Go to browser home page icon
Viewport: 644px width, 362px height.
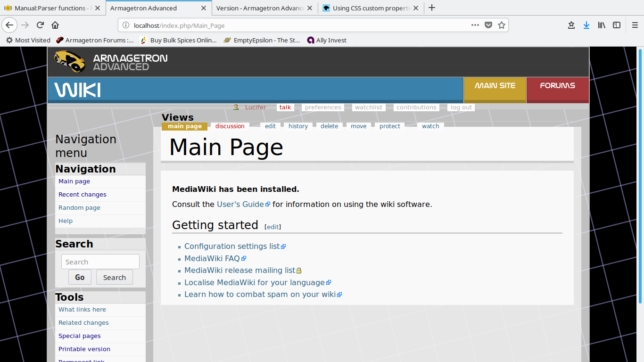point(55,25)
